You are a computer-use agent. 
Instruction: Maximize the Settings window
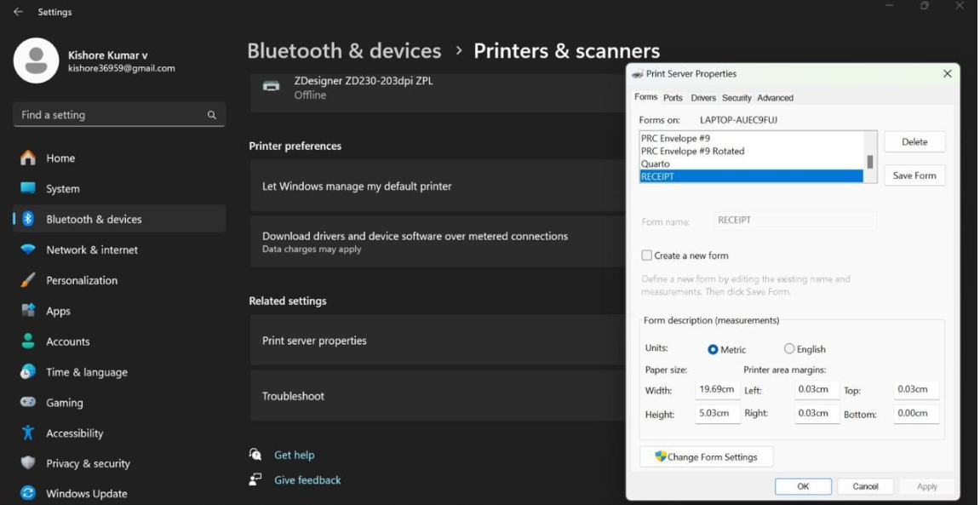click(x=925, y=6)
